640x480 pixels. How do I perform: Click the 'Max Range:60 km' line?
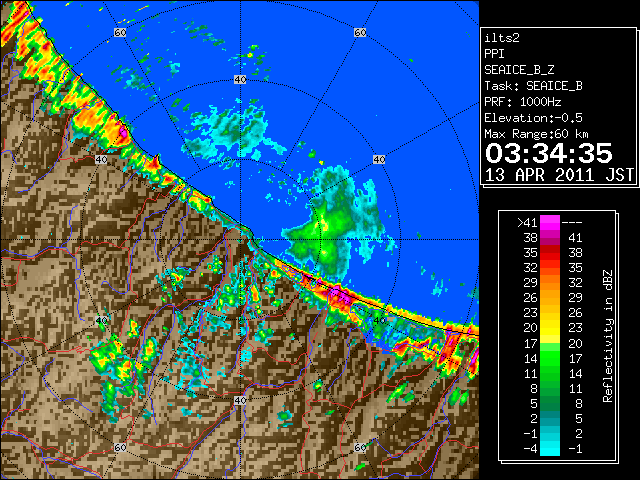tap(537, 134)
